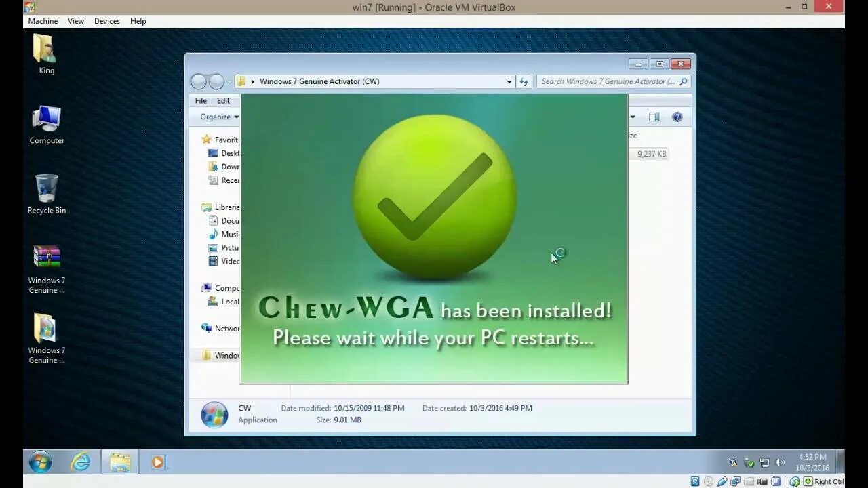The image size is (868, 488).
Task: Launch Windows Media Player from the taskbar
Action: [158, 462]
